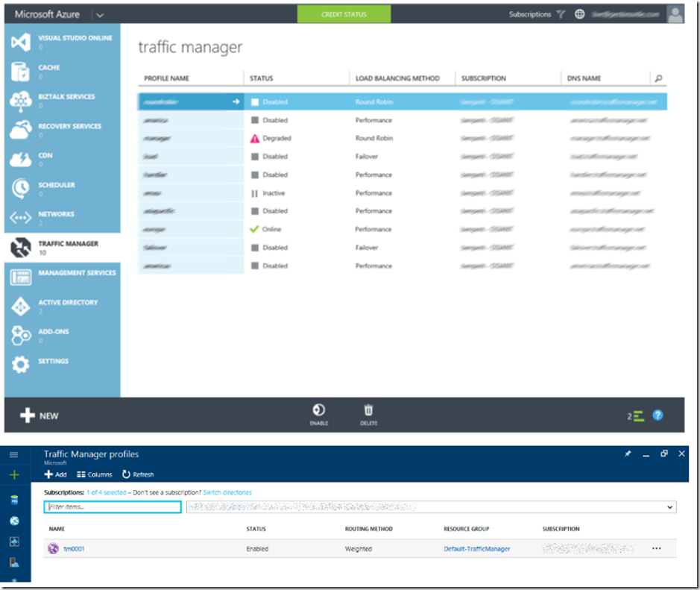
Task: Select the profile row with Degraded status
Action: coord(402,139)
